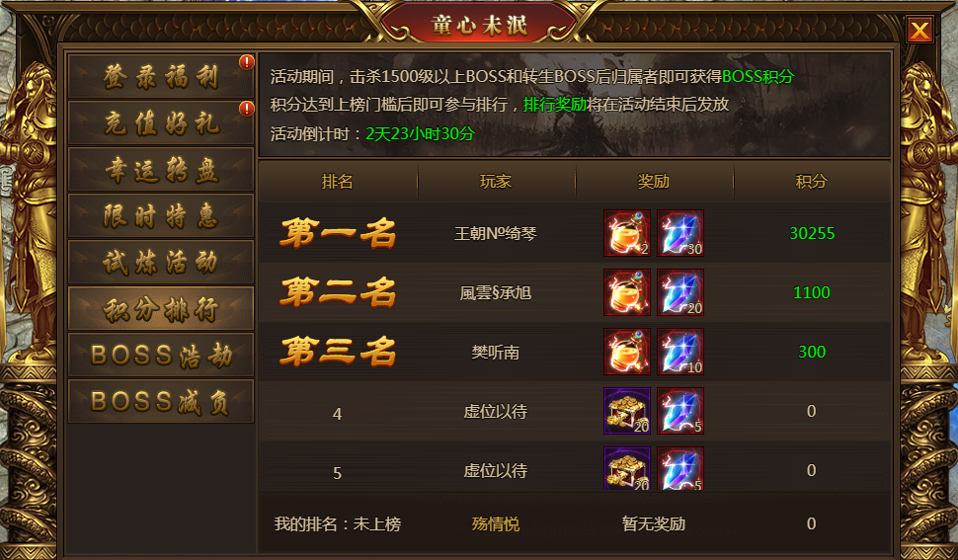This screenshot has height=560, width=958.
Task: Click player name 王朝№绮琴
Action: click(x=495, y=233)
